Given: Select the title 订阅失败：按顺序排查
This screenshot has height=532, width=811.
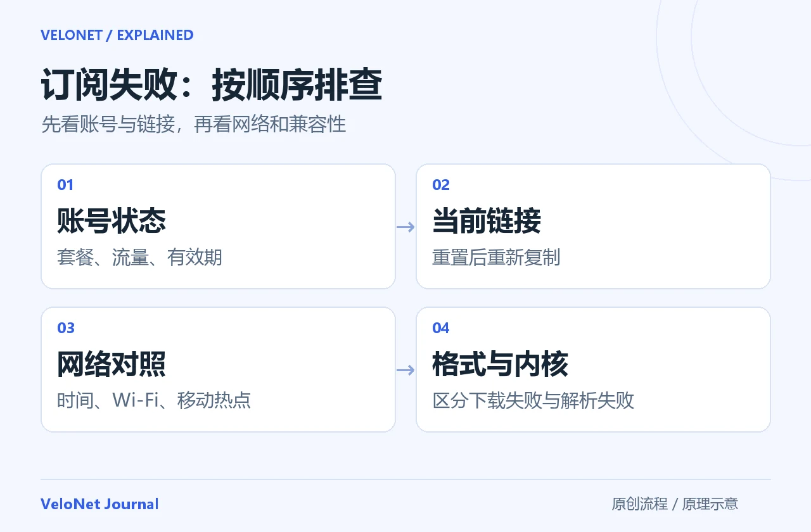Looking at the screenshot, I should (212, 85).
